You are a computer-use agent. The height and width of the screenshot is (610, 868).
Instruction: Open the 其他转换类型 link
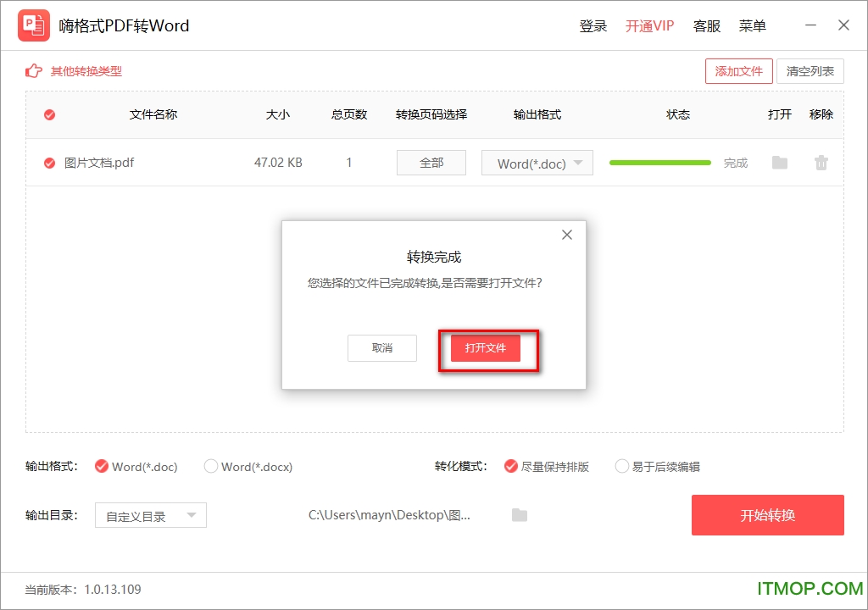click(86, 71)
